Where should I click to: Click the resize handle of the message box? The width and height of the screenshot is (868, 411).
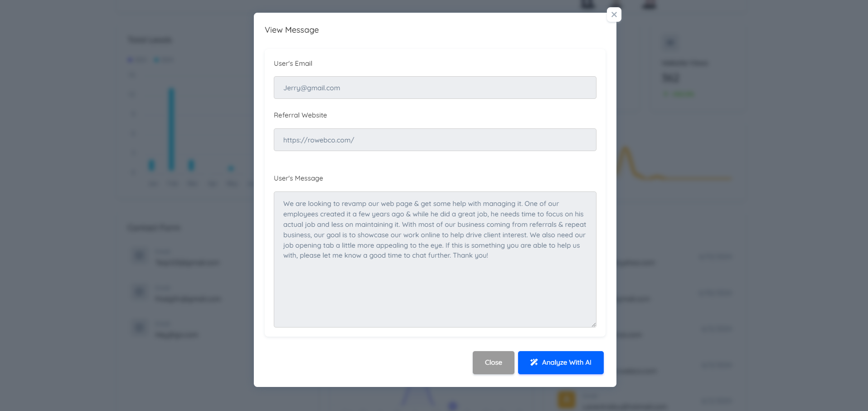[x=593, y=324]
